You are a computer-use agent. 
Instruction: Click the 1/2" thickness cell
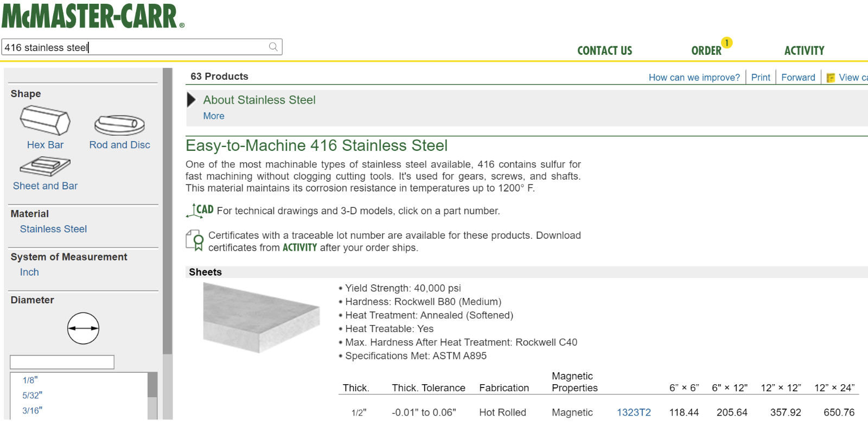coord(359,413)
